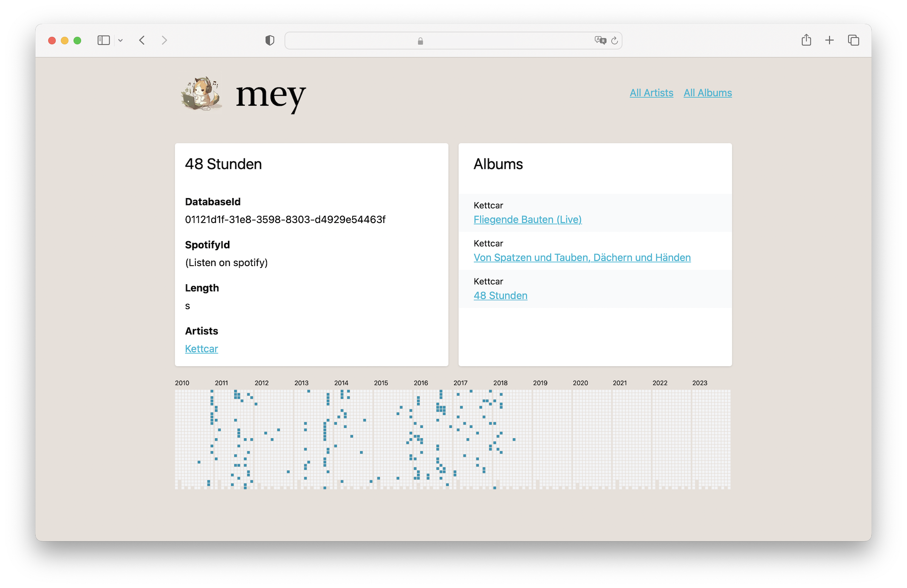Go back using the back arrow
Viewport: 907px width, 588px height.
click(142, 40)
